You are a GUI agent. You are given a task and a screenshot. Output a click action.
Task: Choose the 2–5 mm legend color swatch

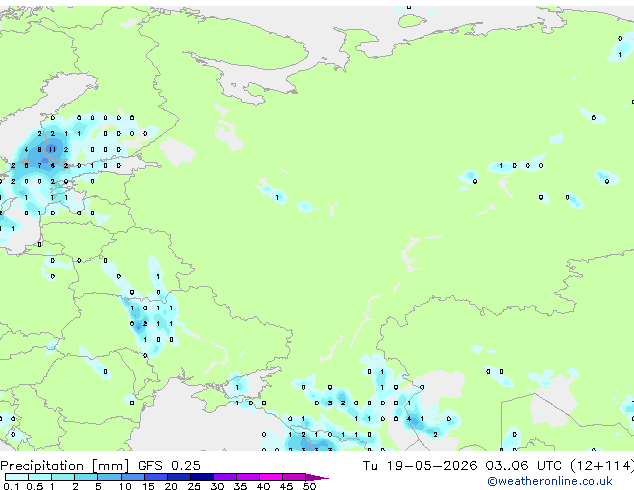86,477
